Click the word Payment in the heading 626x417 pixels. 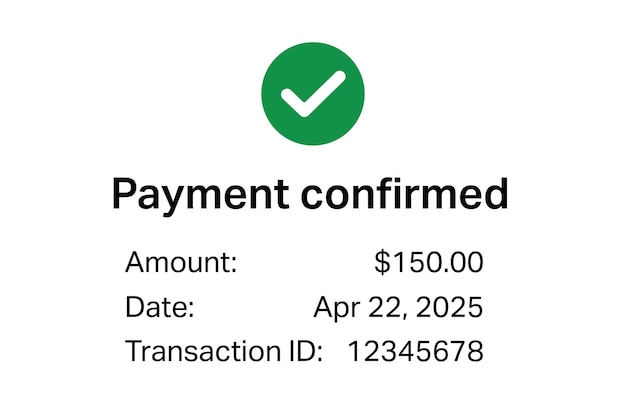point(200,196)
